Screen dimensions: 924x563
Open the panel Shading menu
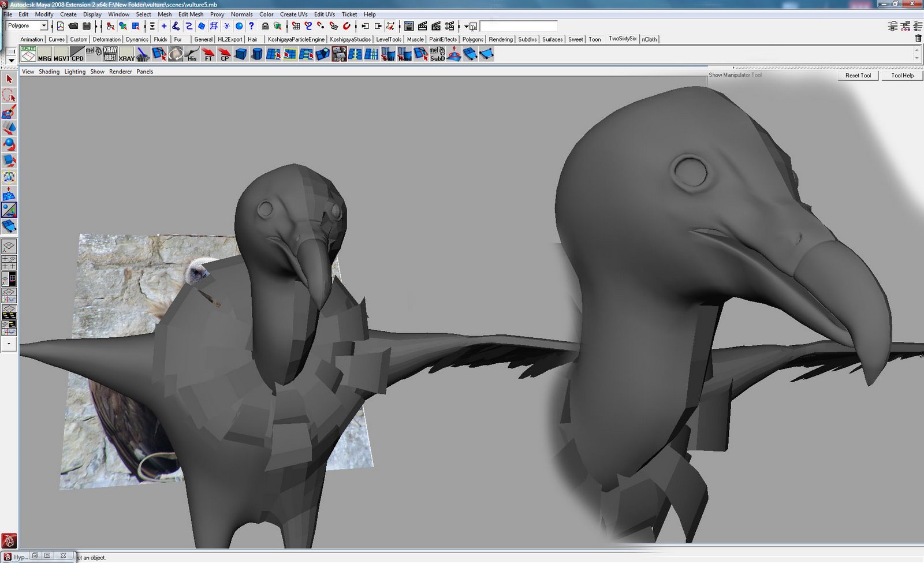coord(49,72)
